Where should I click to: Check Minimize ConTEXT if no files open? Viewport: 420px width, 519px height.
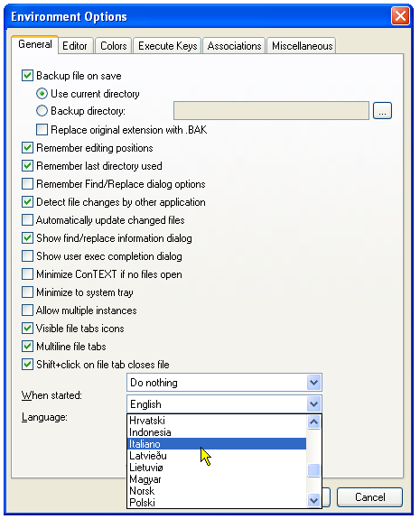[27, 274]
